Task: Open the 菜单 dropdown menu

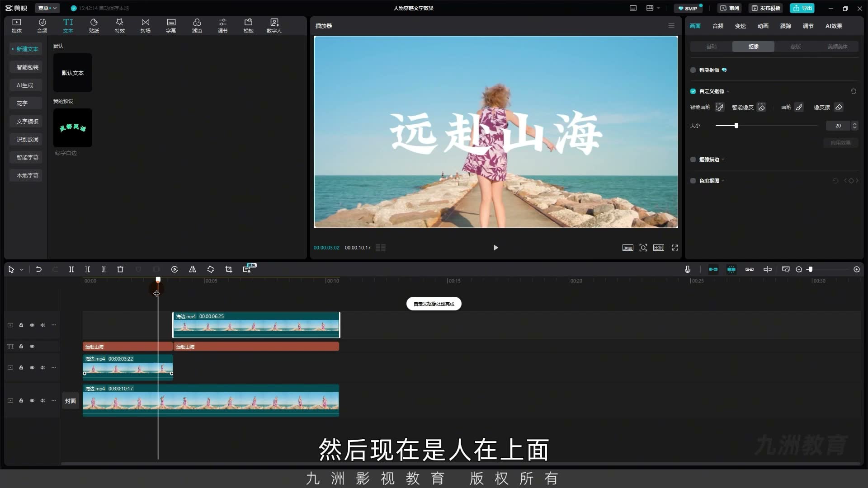Action: [x=47, y=8]
